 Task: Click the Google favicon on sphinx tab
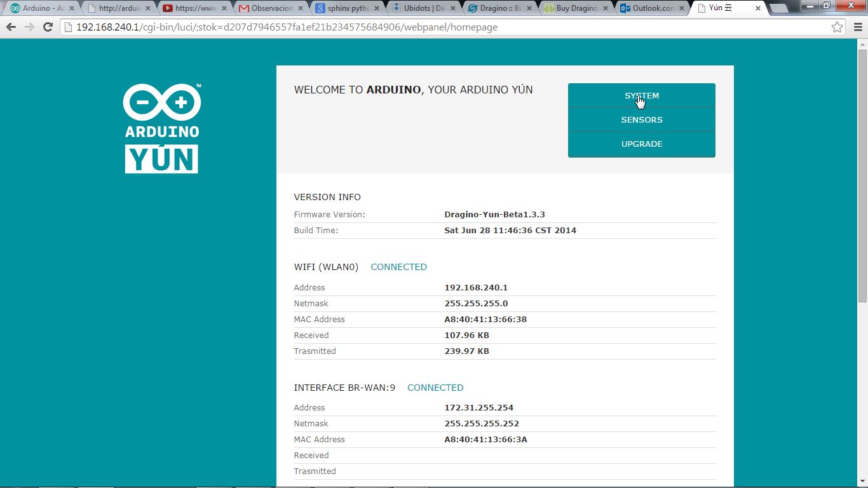320,9
